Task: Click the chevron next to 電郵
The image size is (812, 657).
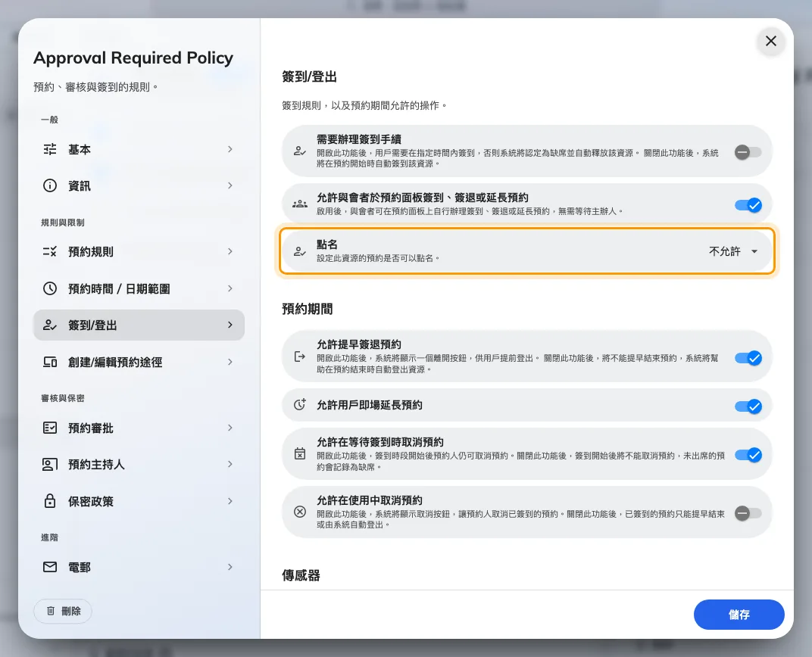Action: (230, 567)
